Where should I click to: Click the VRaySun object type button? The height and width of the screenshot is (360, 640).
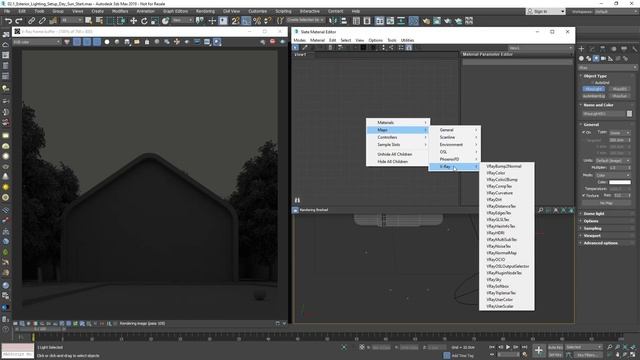[619, 96]
